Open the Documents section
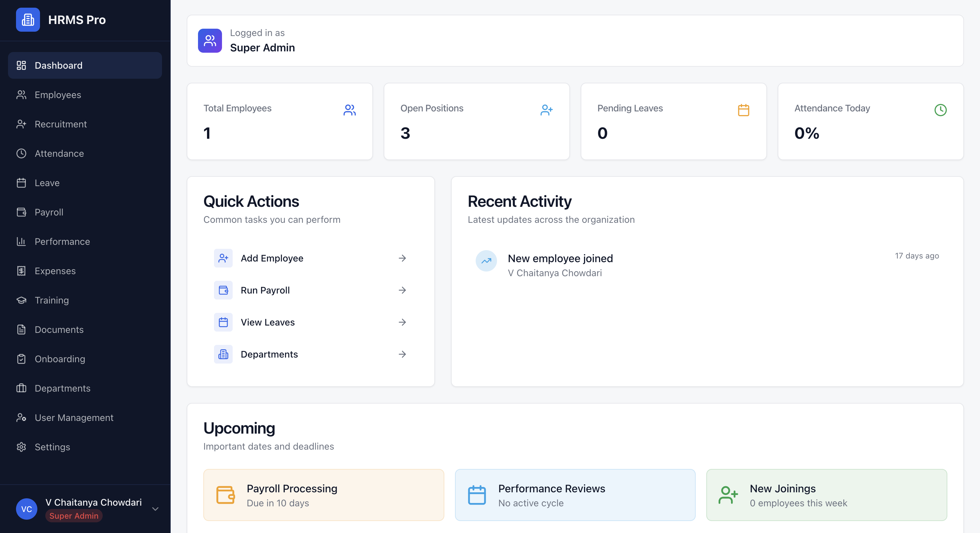Image resolution: width=980 pixels, height=533 pixels. [x=85, y=329]
